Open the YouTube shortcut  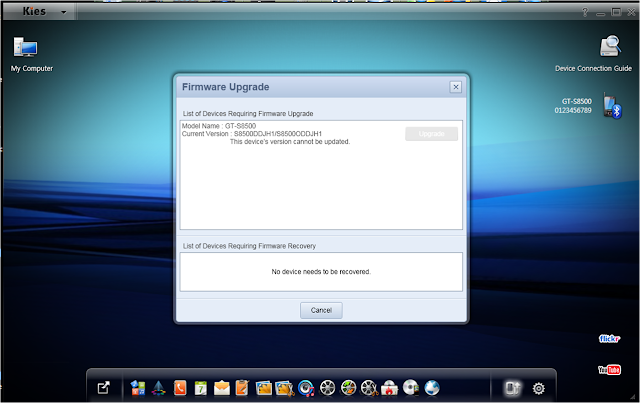(609, 370)
